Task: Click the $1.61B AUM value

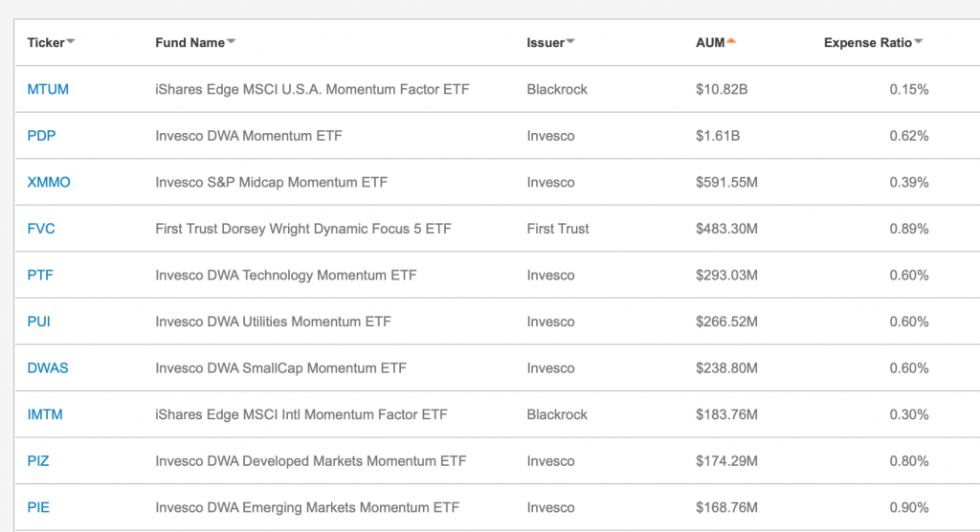Action: click(x=718, y=136)
